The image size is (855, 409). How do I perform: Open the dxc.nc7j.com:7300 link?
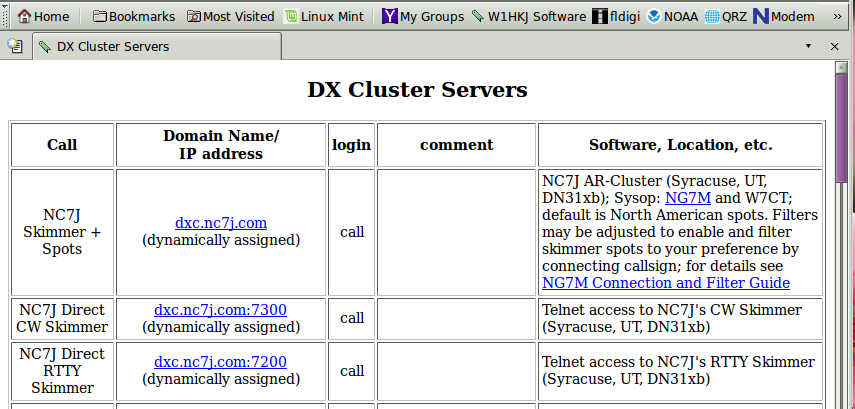[x=220, y=310]
